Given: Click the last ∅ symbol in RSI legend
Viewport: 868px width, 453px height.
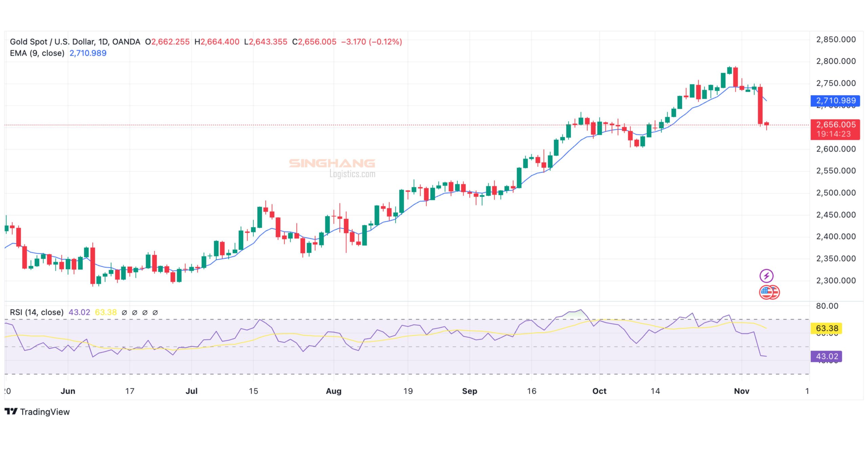Looking at the screenshot, I should [x=155, y=313].
